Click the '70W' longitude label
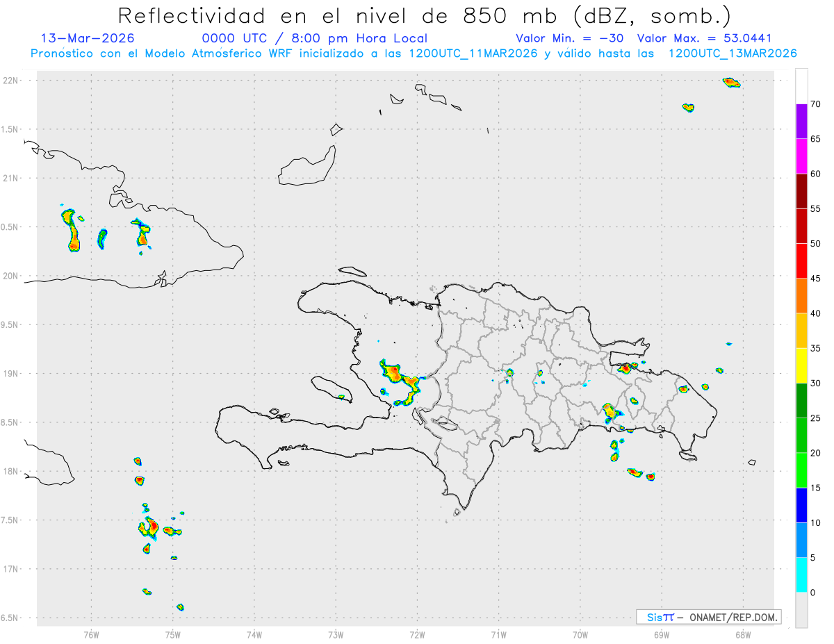834x644 pixels. (580, 634)
